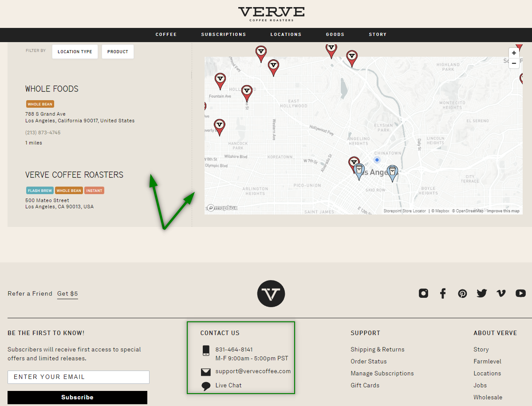Open Verve's Instagram page icon

[x=423, y=293]
